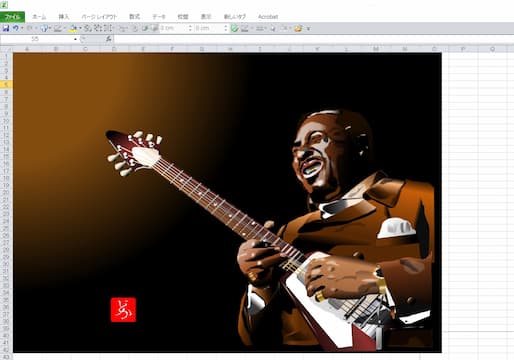This screenshot has width=514, height=360.
Task: Open the Name Box dropdown arrow
Action: (x=75, y=39)
